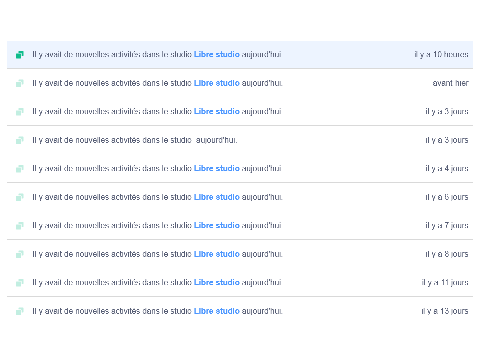Screen dimensions: 480x360
Task: Click the studio icon in the 8 jours row
Action: pos(20,254)
